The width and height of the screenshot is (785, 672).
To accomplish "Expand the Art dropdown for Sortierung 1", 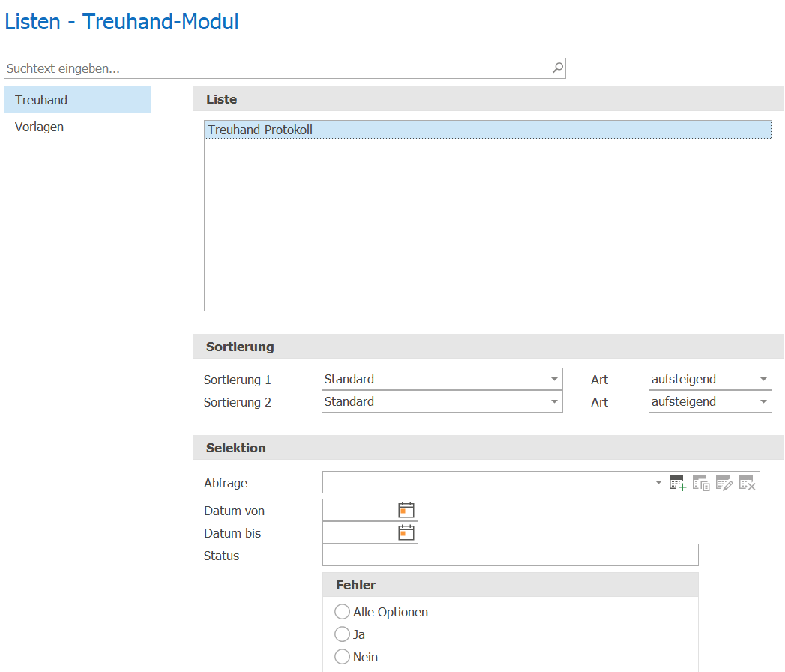I will click(x=763, y=379).
